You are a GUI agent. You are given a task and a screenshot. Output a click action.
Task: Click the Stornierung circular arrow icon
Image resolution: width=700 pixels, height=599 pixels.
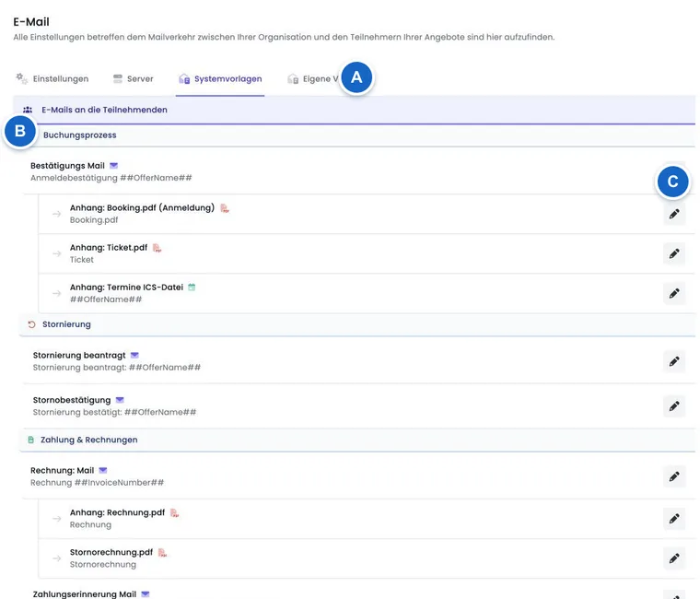pyautogui.click(x=31, y=324)
